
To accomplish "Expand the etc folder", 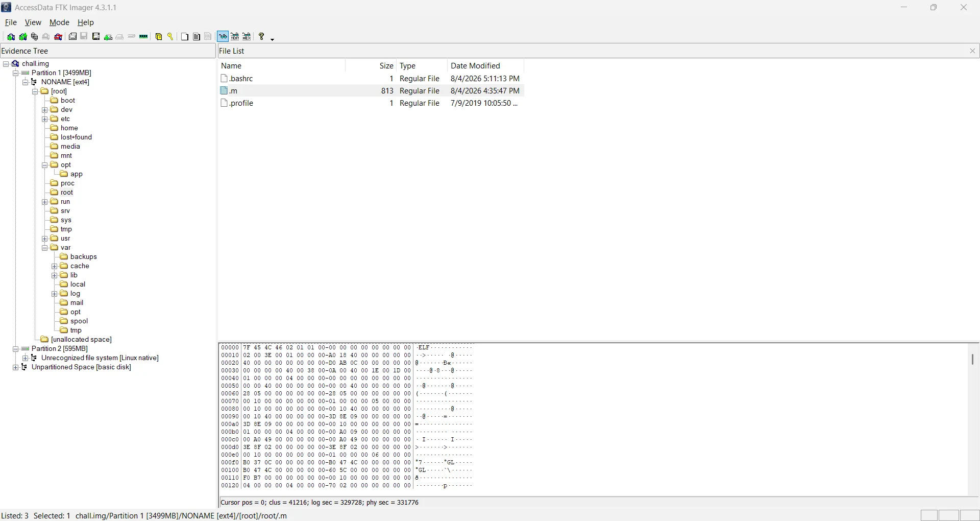I will [45, 119].
